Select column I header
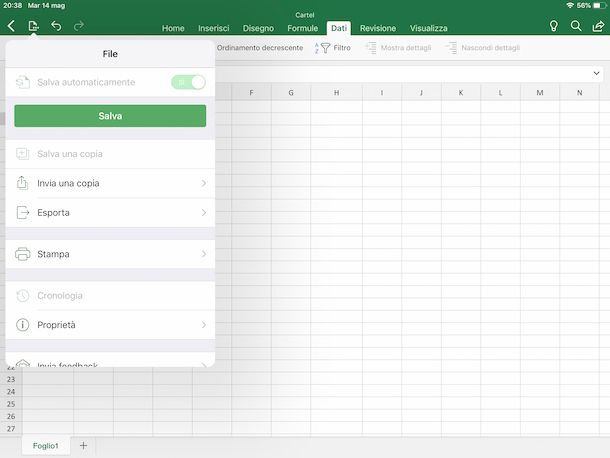 (382, 93)
